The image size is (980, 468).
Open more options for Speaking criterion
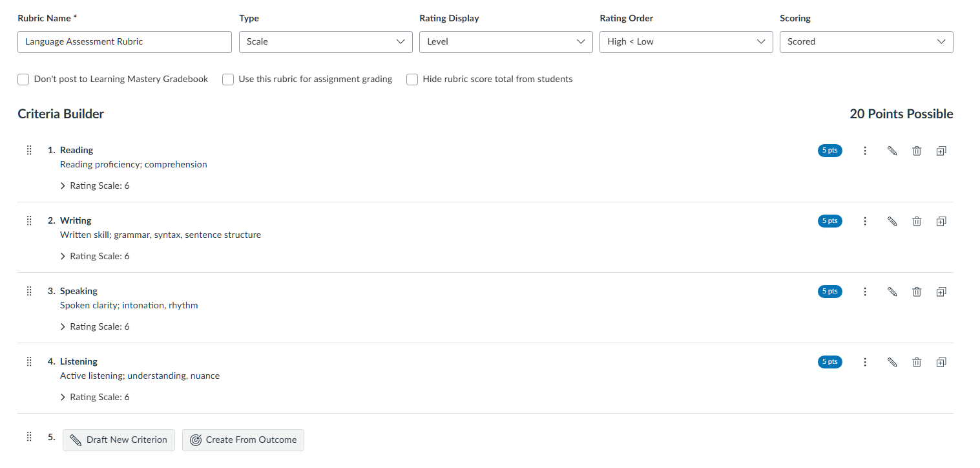(865, 292)
